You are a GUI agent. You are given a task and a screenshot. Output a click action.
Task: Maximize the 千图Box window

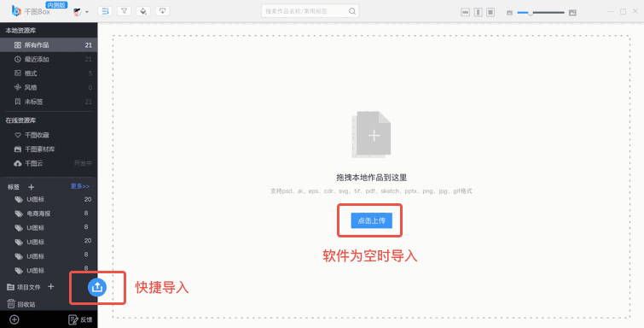[x=623, y=11]
